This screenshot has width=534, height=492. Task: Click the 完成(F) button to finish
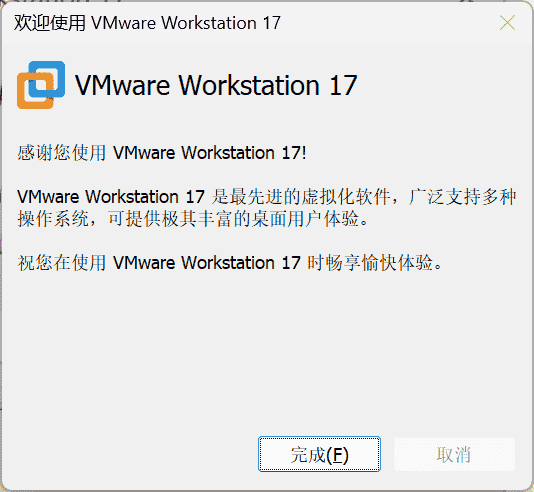tap(319, 454)
